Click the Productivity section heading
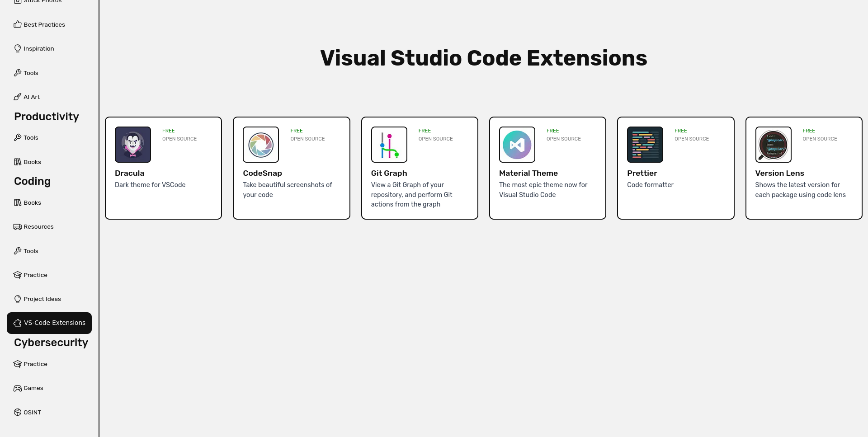 [x=47, y=117]
